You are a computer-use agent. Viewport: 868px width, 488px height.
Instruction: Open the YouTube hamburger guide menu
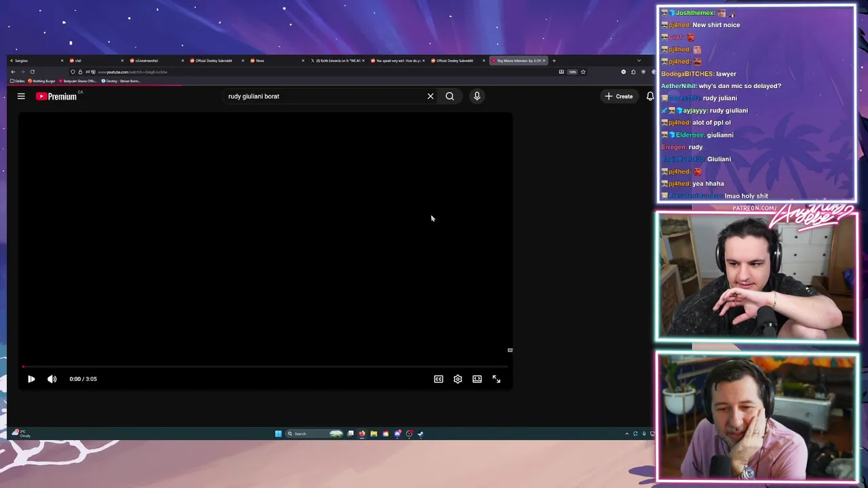pyautogui.click(x=21, y=96)
